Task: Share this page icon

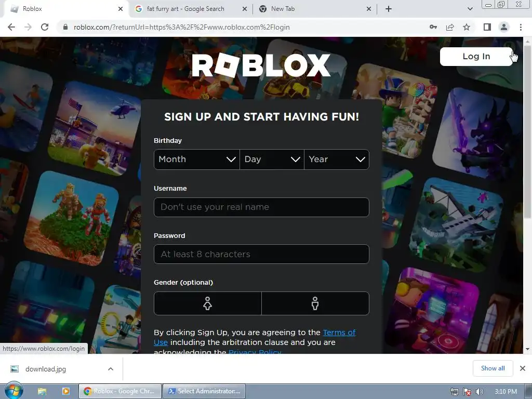Action: tap(450, 27)
